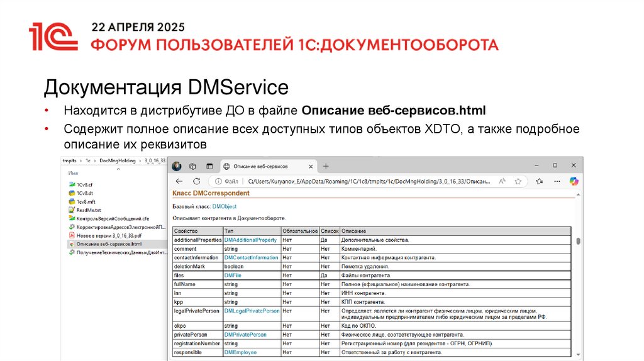The image size is (644, 361).
Task: Click the 3_0_16_33 breadcrumb in Explorer
Action: tap(155, 160)
